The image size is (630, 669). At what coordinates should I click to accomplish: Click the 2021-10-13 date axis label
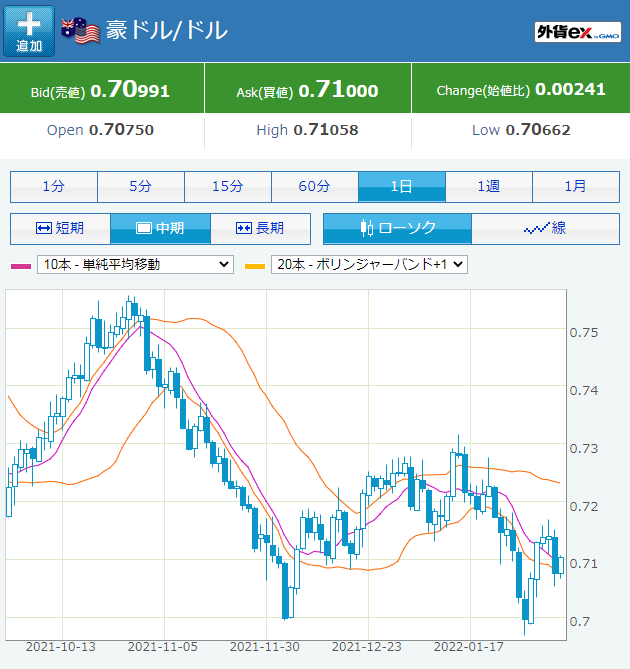pos(61,647)
